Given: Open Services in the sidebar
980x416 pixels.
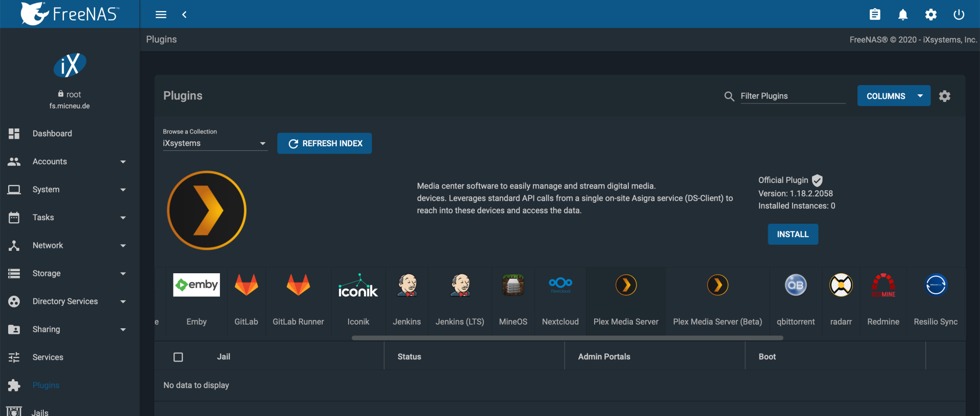Looking at the screenshot, I should tap(70, 357).
